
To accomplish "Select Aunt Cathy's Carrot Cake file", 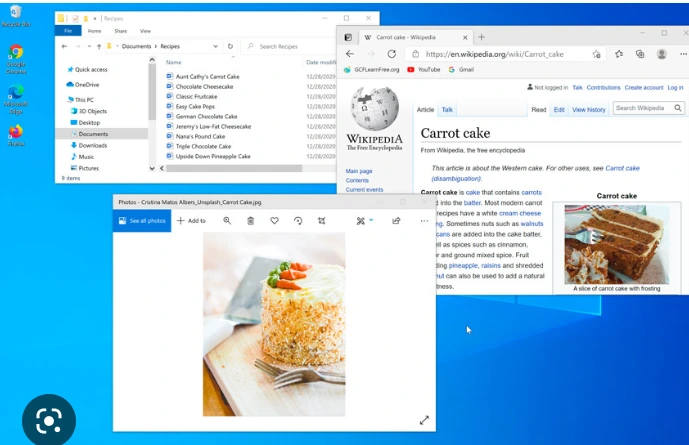I will (203, 76).
